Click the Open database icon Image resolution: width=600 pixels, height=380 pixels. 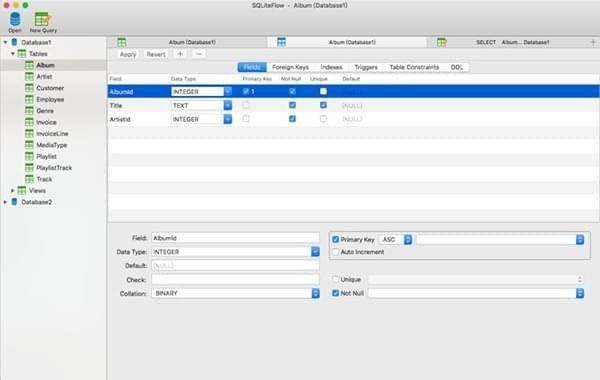coord(15,19)
